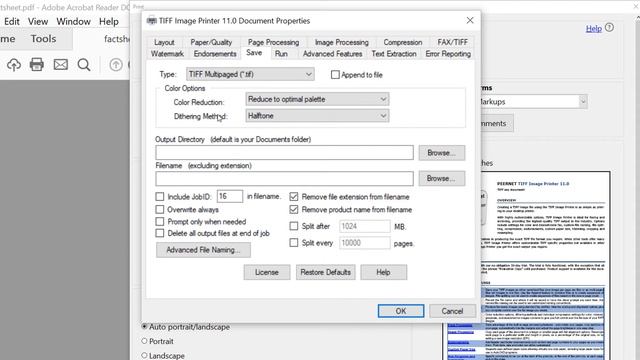The image size is (640, 360).
Task: Open the Dithering Method dropdown
Action: (317, 116)
